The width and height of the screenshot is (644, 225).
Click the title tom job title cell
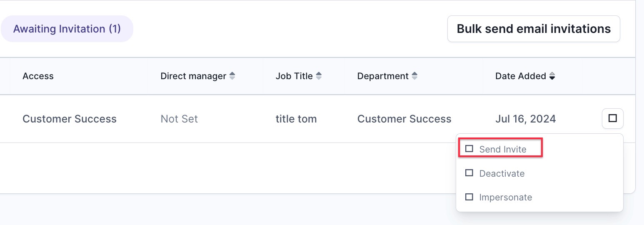pos(296,119)
